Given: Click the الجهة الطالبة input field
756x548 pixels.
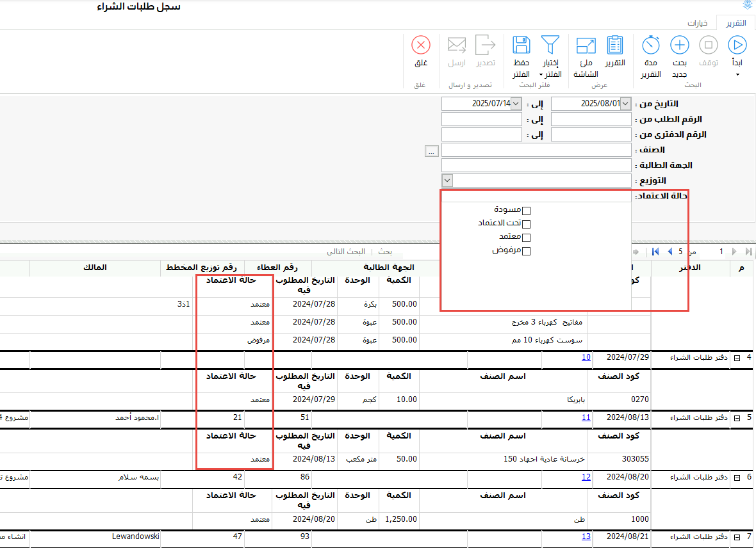Looking at the screenshot, I should pyautogui.click(x=536, y=165).
